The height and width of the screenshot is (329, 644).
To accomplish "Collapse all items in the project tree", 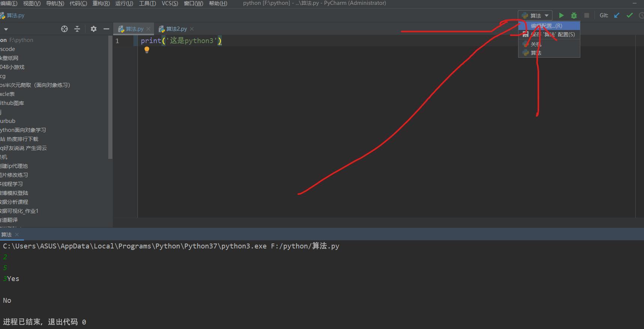I will [77, 29].
